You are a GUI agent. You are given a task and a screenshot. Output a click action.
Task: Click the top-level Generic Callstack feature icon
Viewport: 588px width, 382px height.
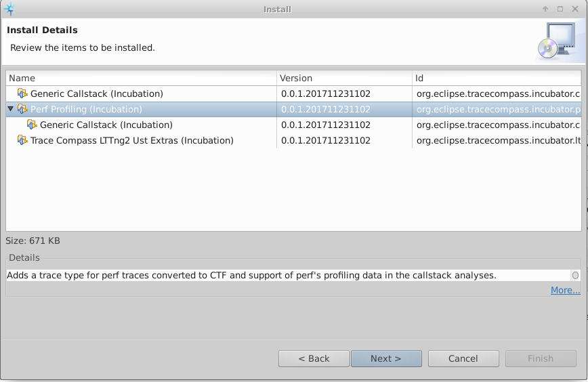[x=22, y=93]
